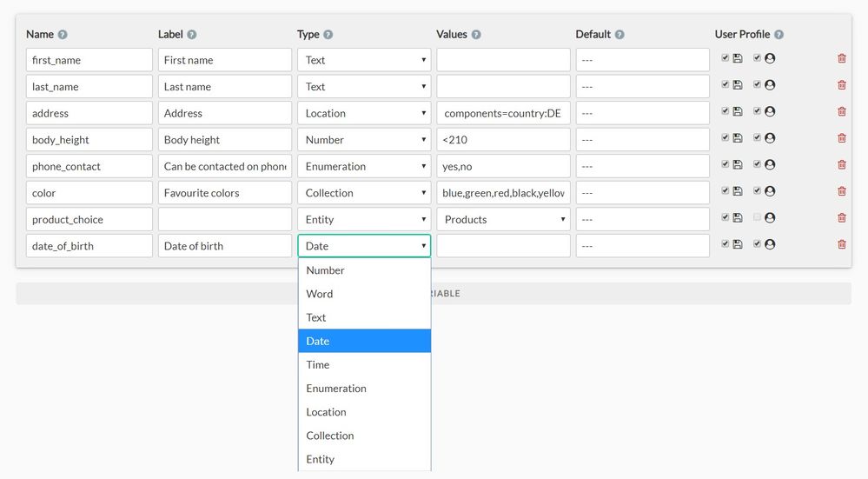This screenshot has height=479, width=868.
Task: Open help icon next to Label header
Action: click(191, 34)
